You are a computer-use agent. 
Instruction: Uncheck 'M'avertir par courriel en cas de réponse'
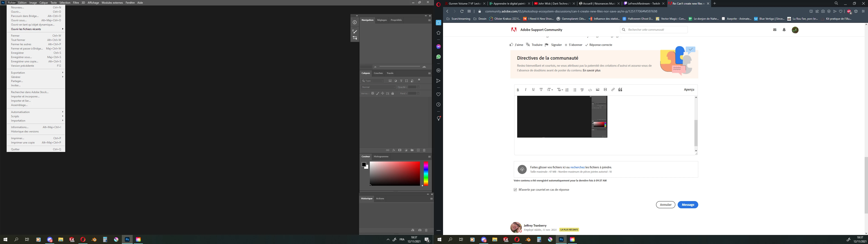(515, 190)
